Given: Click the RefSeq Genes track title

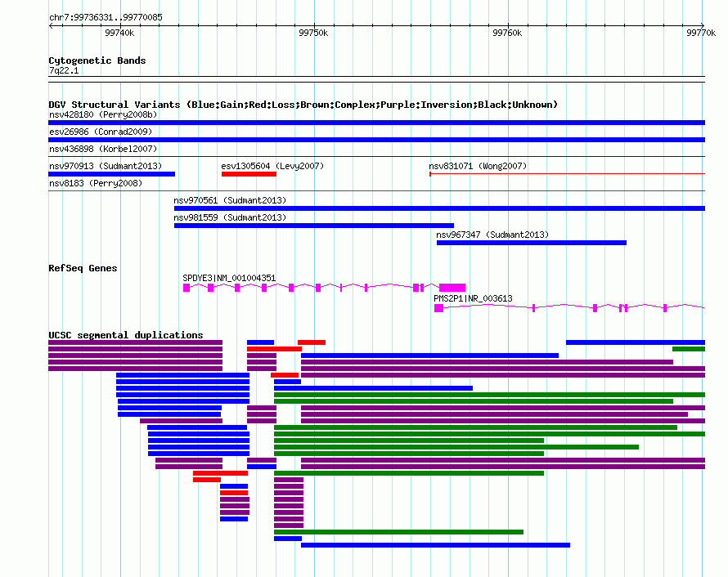Looking at the screenshot, I should 83,268.
